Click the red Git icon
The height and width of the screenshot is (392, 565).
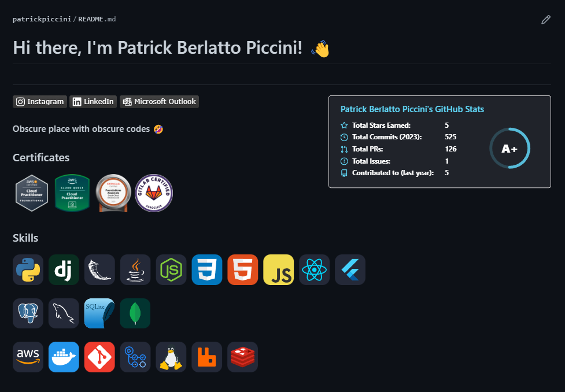tap(99, 357)
